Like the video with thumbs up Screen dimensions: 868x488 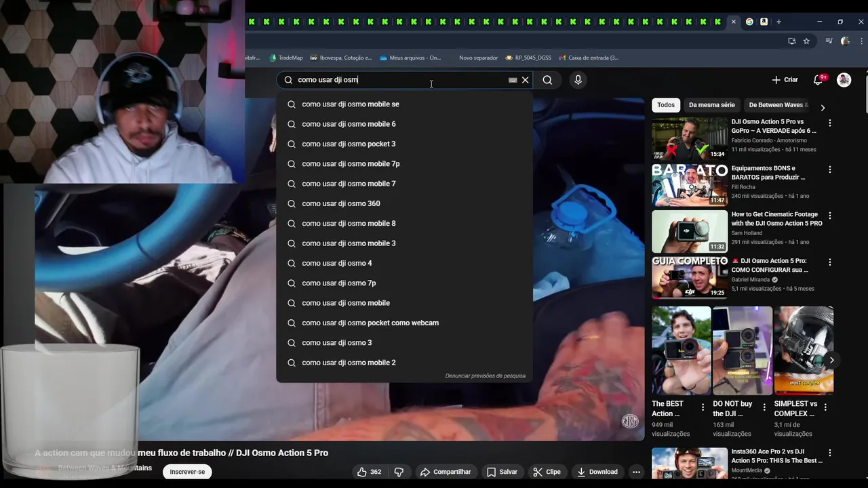click(369, 472)
